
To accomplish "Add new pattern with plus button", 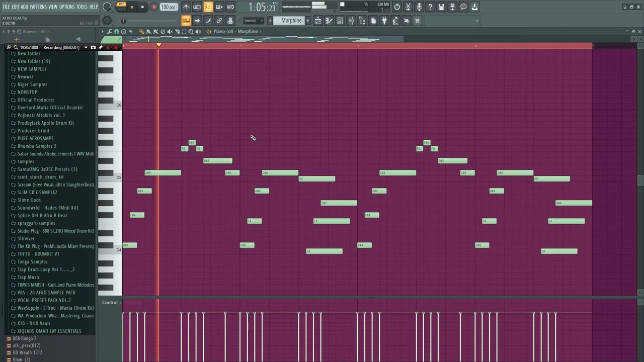I will click(308, 21).
